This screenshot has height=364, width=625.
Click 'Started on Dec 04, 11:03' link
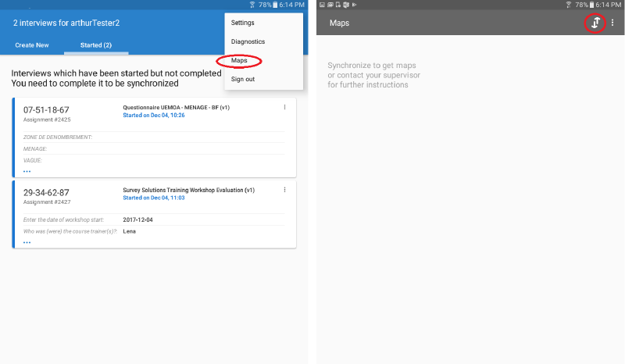coord(153,198)
